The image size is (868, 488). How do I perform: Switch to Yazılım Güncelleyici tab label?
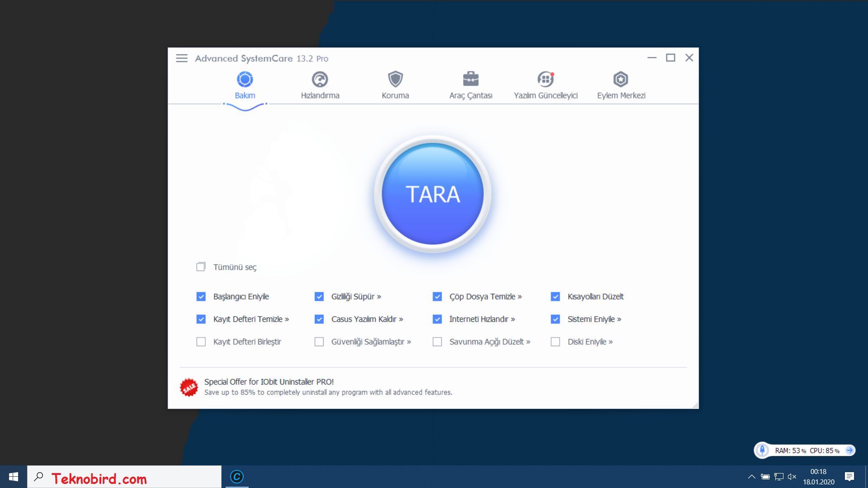coord(546,95)
